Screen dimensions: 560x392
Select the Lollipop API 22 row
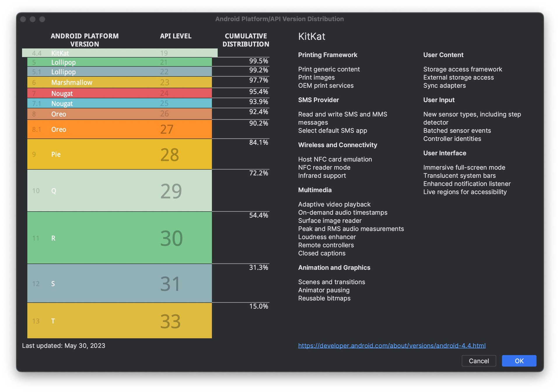point(120,72)
